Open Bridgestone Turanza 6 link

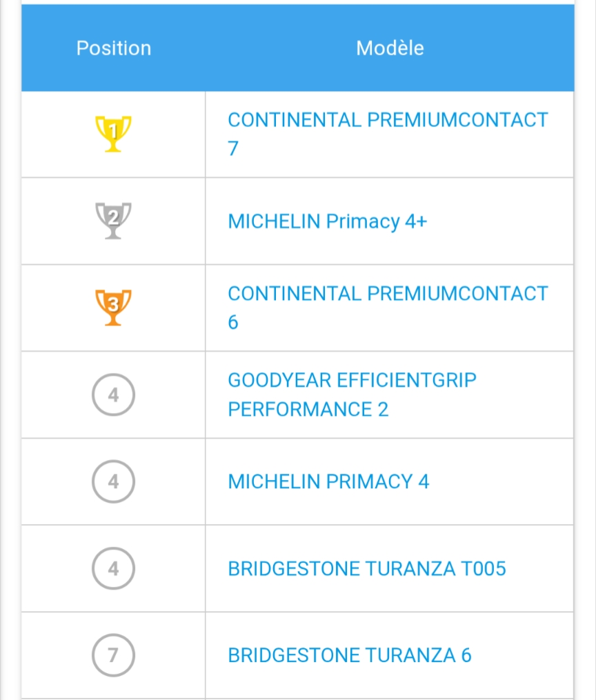(x=350, y=655)
